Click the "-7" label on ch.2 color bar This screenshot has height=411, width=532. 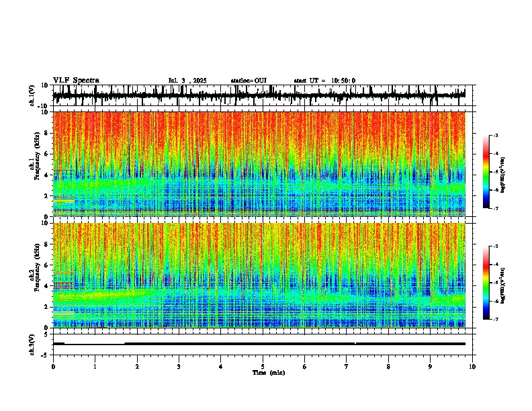[x=495, y=319]
